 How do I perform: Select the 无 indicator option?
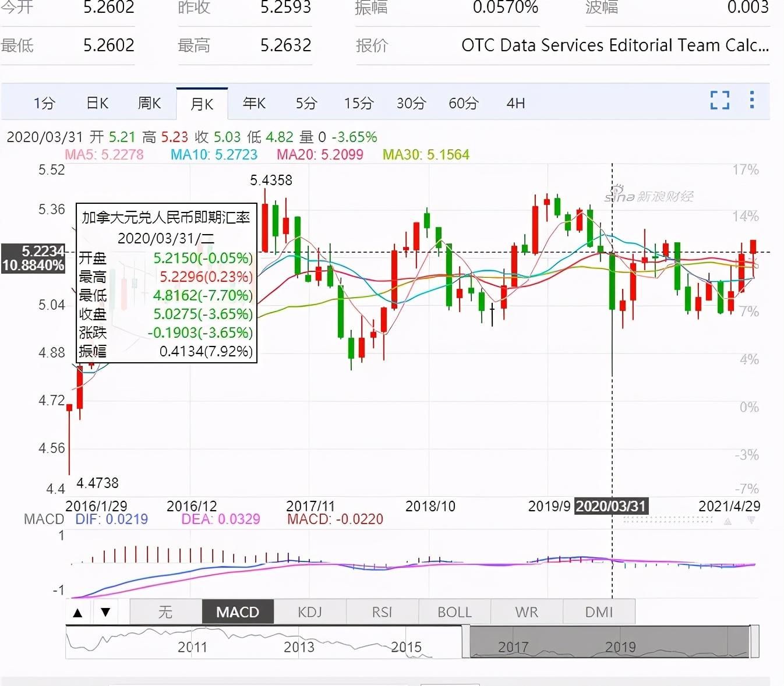pos(165,612)
